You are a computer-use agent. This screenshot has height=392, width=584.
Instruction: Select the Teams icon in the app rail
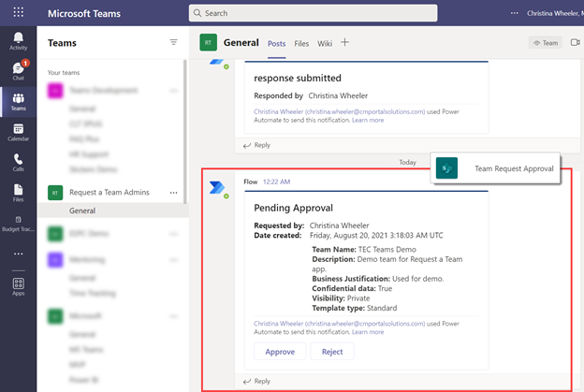click(x=19, y=102)
